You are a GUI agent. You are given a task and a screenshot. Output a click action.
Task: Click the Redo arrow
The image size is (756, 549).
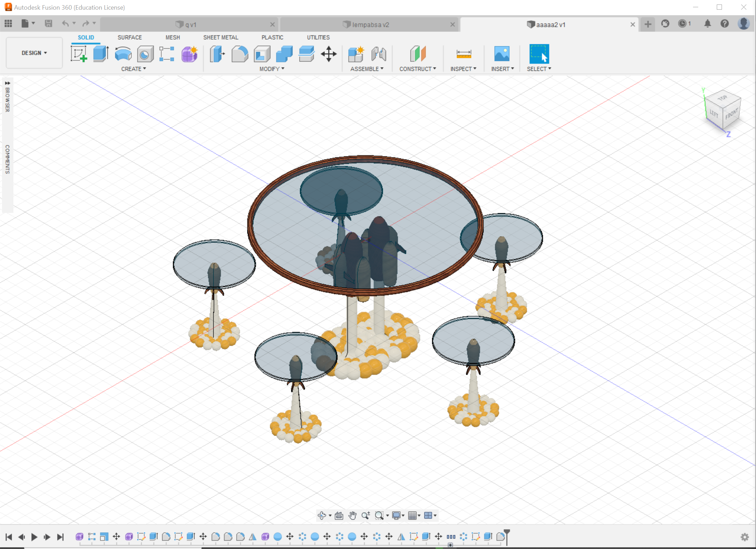click(85, 23)
